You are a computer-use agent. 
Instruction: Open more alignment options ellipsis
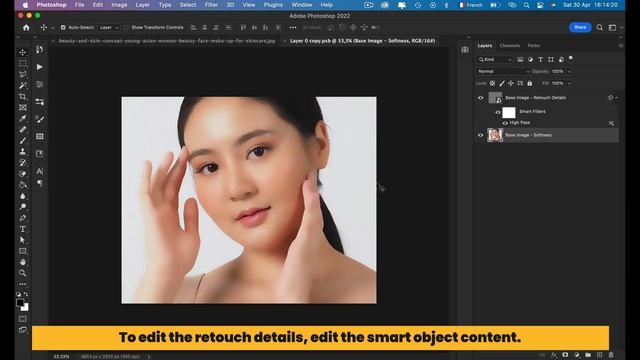(x=293, y=27)
